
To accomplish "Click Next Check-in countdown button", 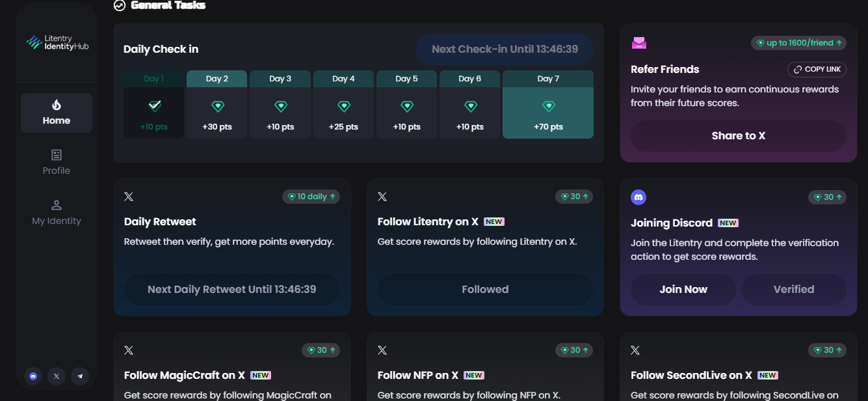I will [x=505, y=49].
